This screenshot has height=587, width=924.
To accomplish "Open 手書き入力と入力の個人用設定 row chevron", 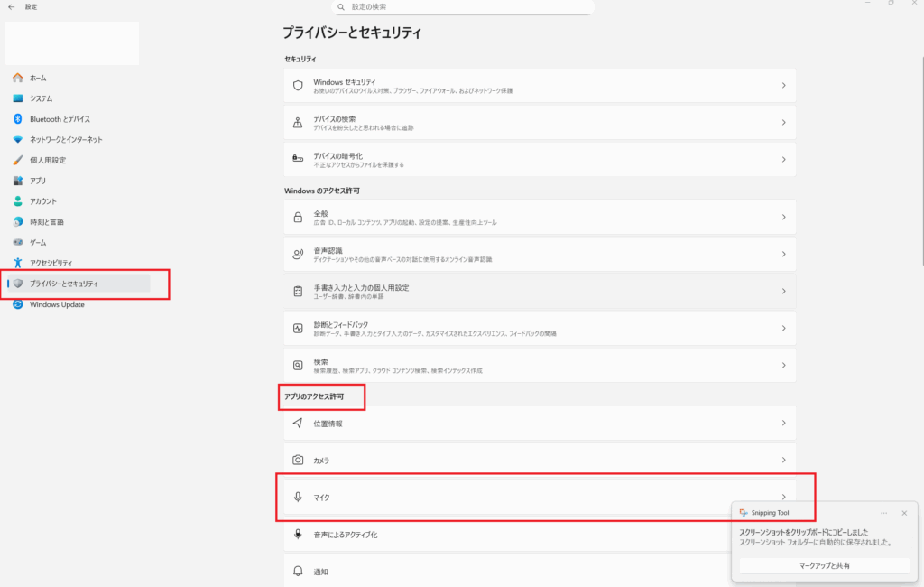I will pyautogui.click(x=783, y=291).
